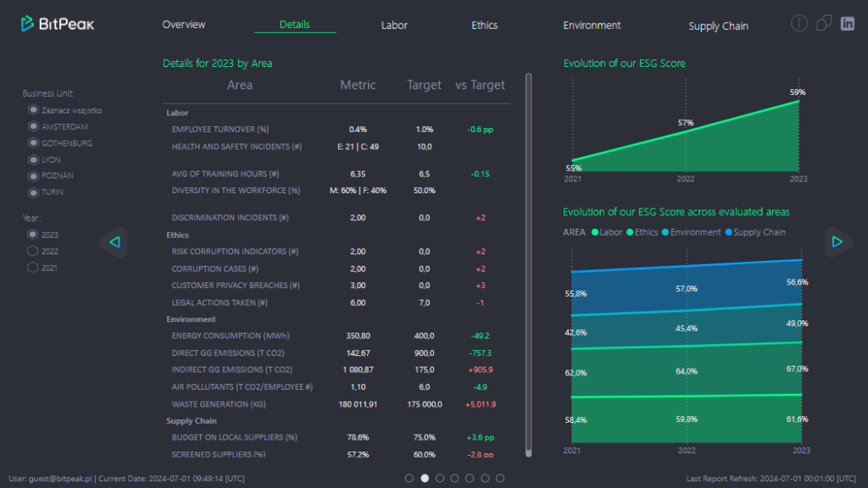Open the Labor tab
Image resolution: width=868 pixels, height=488 pixels.
[394, 25]
